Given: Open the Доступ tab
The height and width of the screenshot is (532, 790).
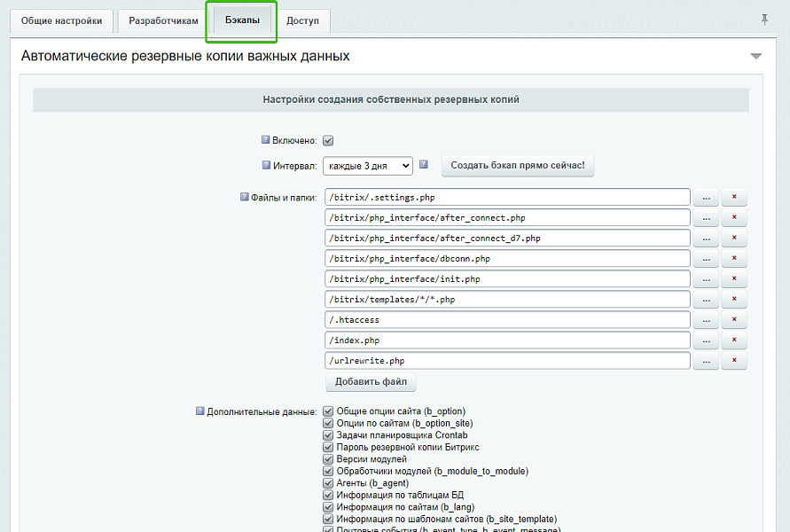Looking at the screenshot, I should 304,20.
